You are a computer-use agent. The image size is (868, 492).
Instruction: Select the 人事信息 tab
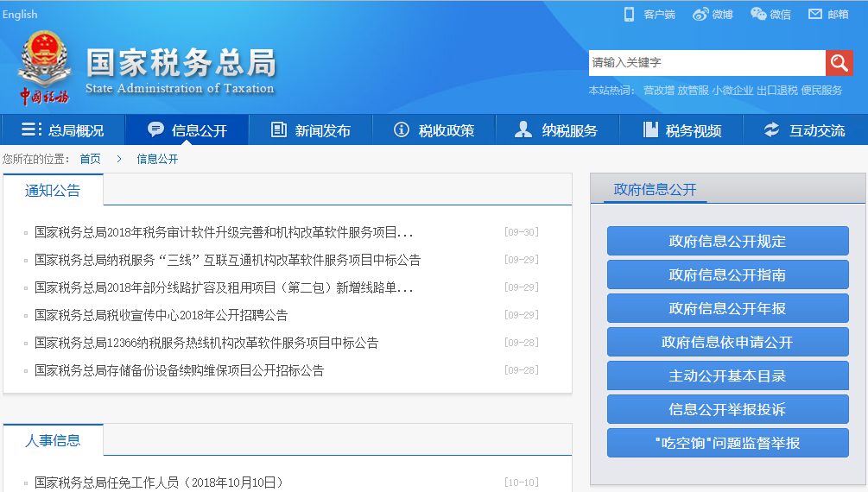coord(54,440)
